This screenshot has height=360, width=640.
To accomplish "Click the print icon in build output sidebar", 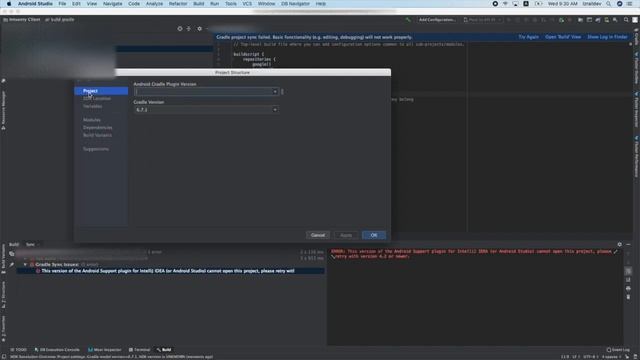I will point(628,288).
